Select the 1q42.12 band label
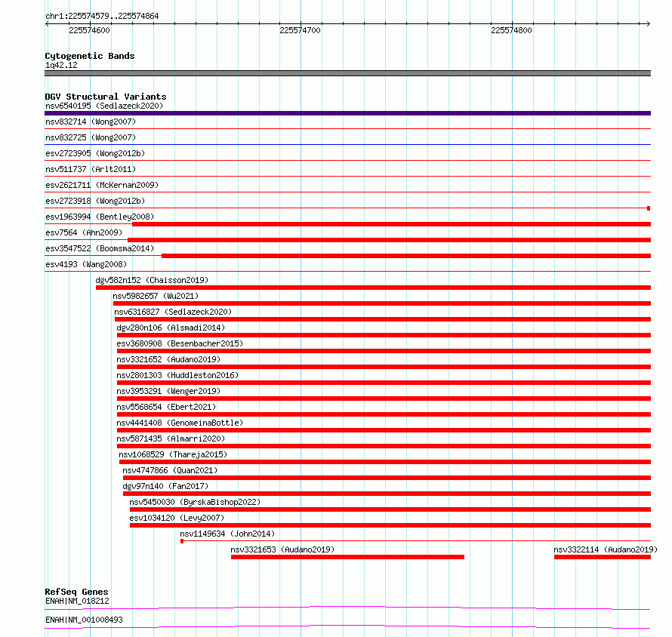Screen dimensions: 672x637 click(61, 65)
